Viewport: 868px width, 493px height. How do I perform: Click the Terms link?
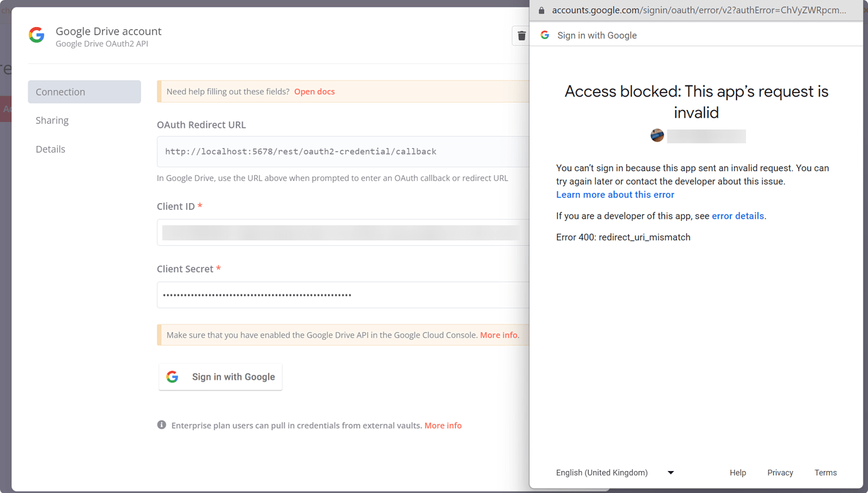(825, 472)
